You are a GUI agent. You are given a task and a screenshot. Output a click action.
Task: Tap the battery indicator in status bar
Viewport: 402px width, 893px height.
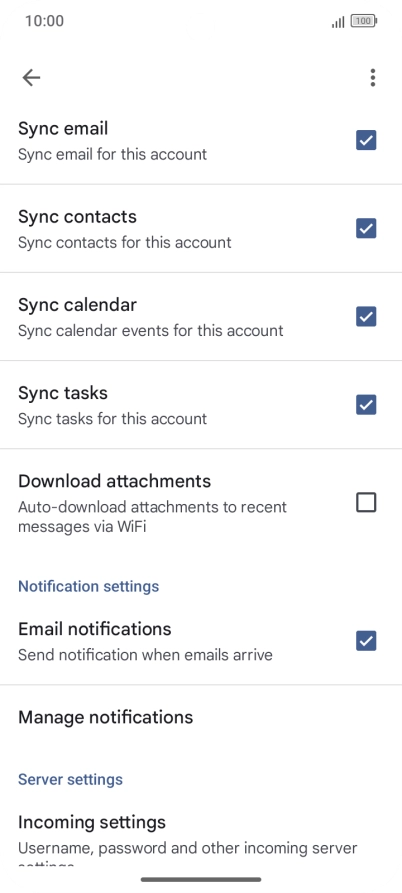[364, 22]
